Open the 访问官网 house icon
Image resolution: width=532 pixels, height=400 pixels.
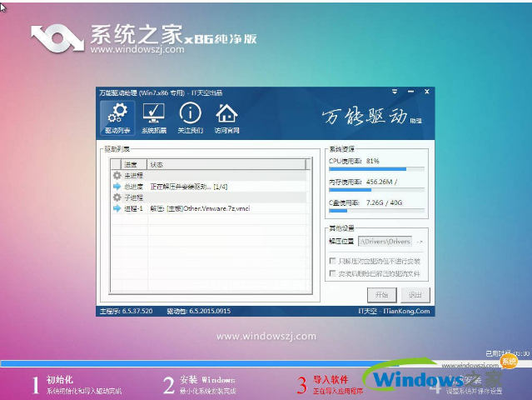[x=226, y=117]
